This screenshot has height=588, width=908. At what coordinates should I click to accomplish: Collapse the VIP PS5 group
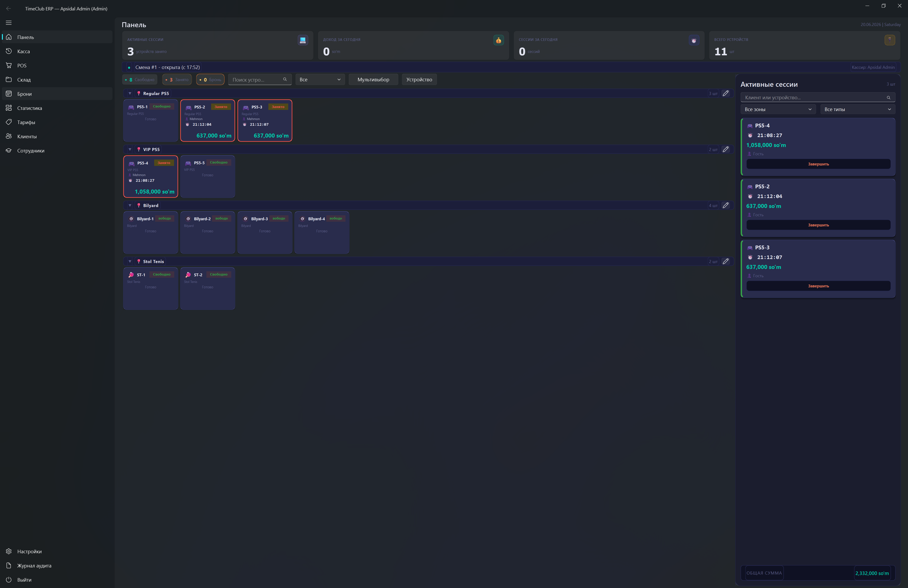pyautogui.click(x=130, y=149)
